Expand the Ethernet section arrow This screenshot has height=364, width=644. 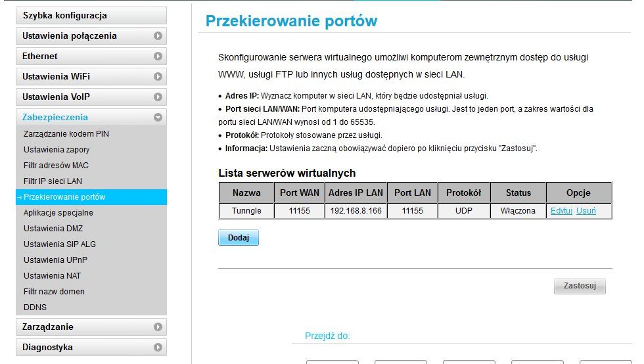158,56
